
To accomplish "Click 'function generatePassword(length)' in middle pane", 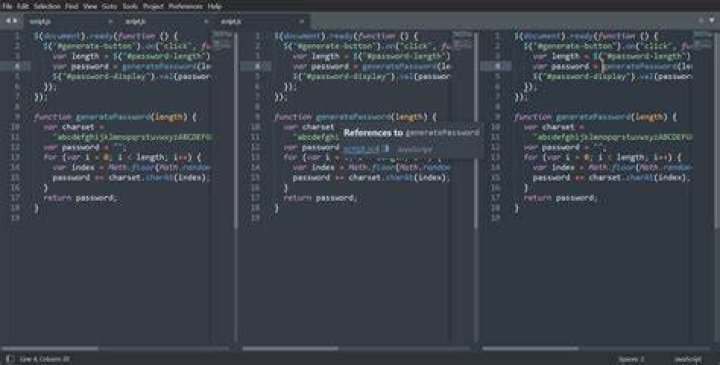I will point(351,117).
